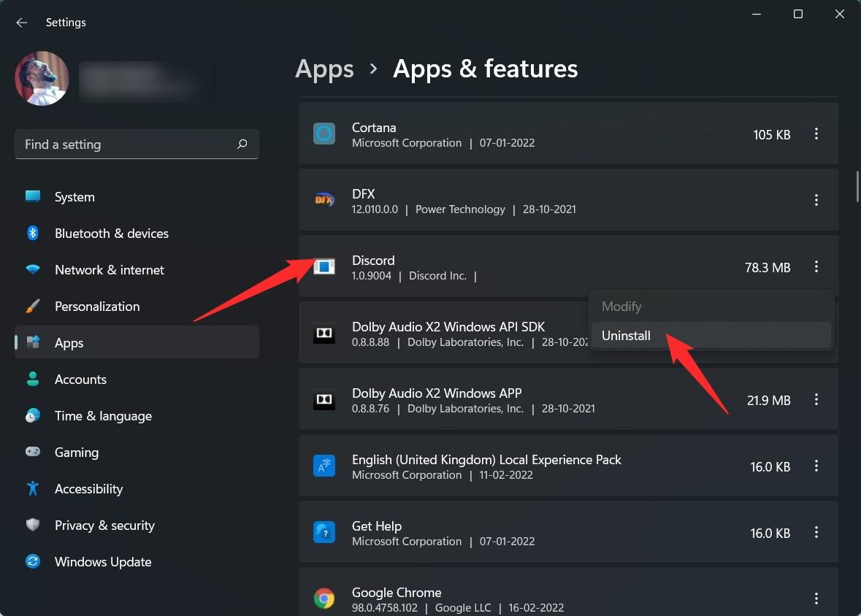Focus the Find a setting field

137,144
